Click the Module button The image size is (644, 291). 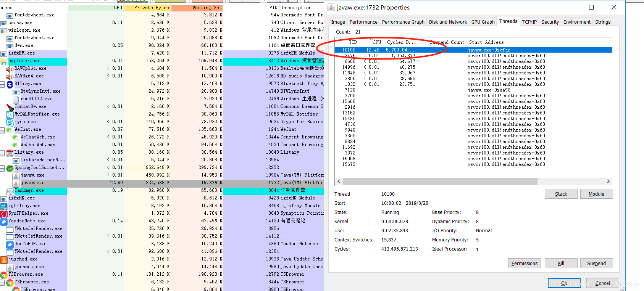pyautogui.click(x=596, y=194)
